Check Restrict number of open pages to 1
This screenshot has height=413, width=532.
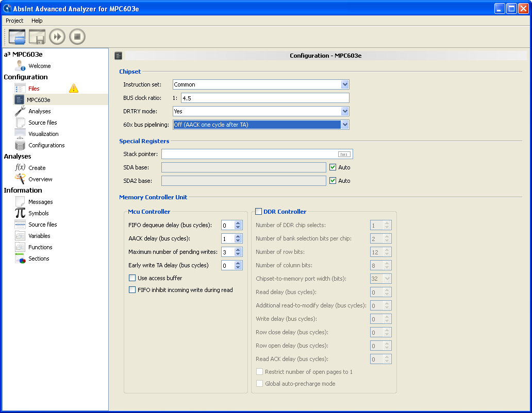pyautogui.click(x=259, y=372)
